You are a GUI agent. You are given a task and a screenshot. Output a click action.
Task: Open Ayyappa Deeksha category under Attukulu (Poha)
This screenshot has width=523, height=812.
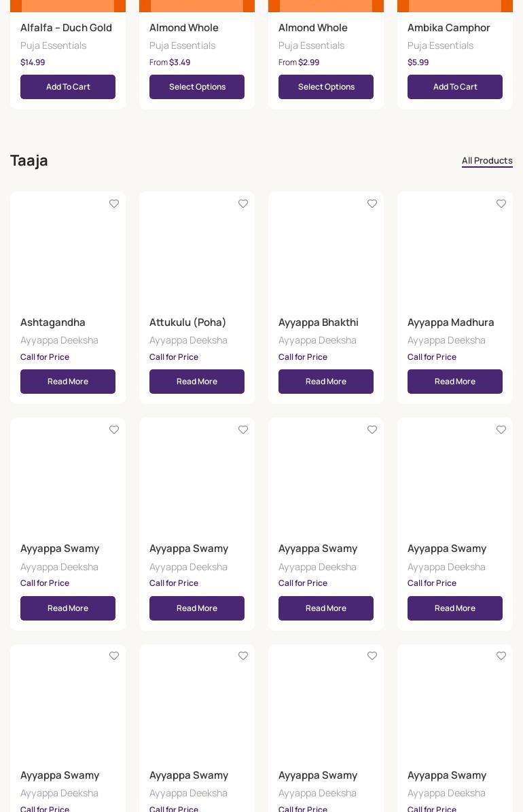click(x=188, y=340)
